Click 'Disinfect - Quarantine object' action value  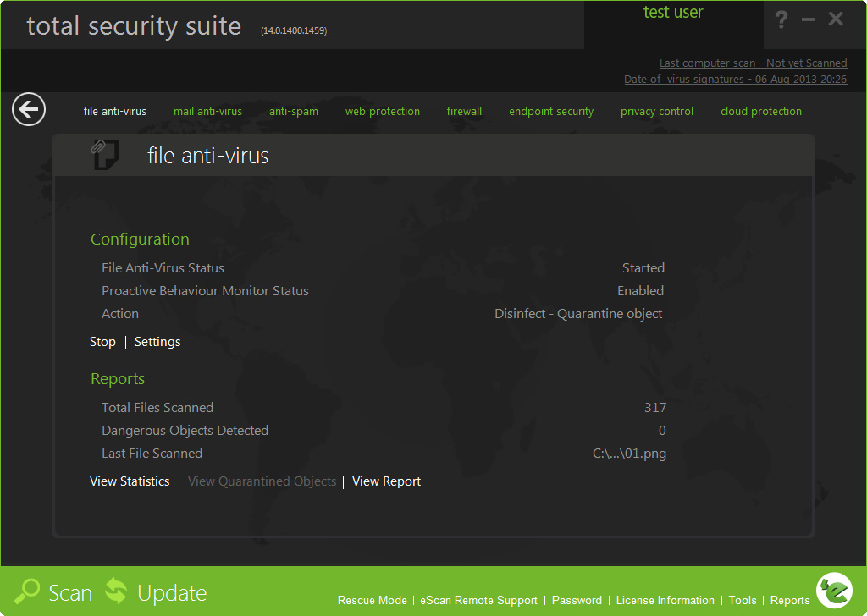578,314
